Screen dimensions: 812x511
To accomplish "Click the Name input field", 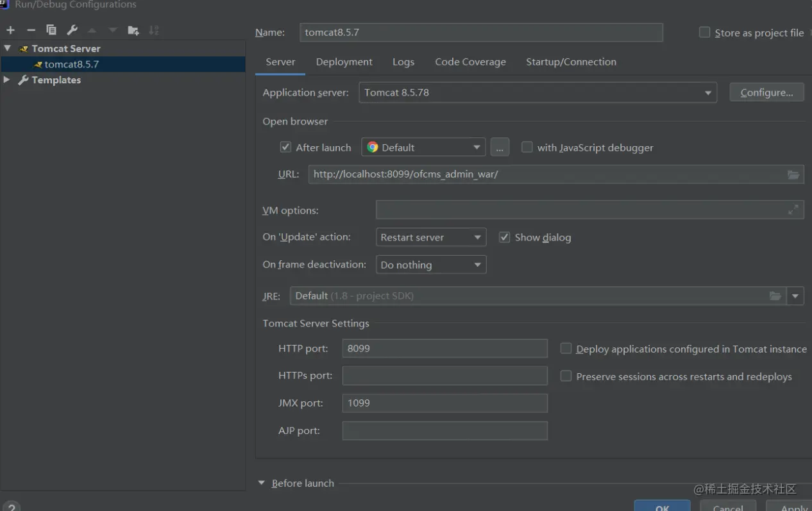I will (481, 32).
